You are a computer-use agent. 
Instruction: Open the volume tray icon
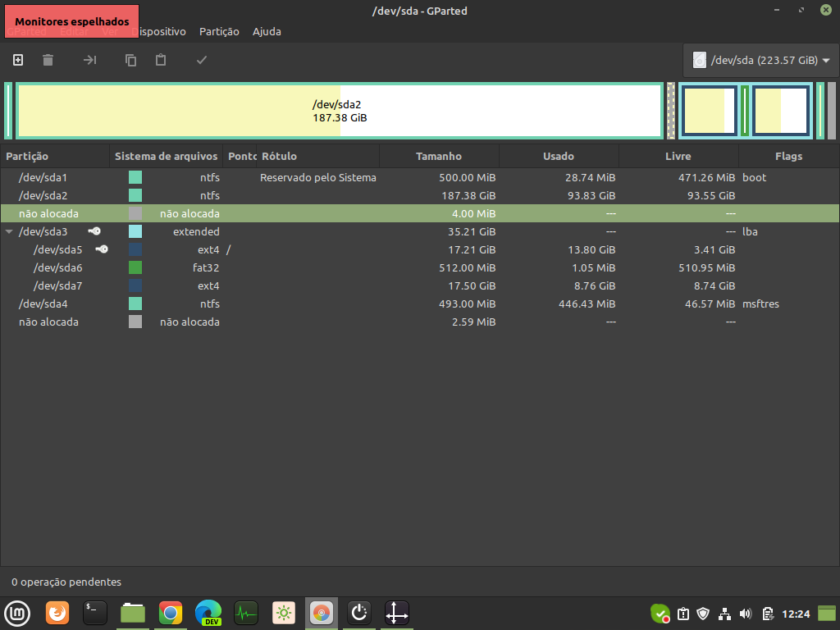[745, 614]
